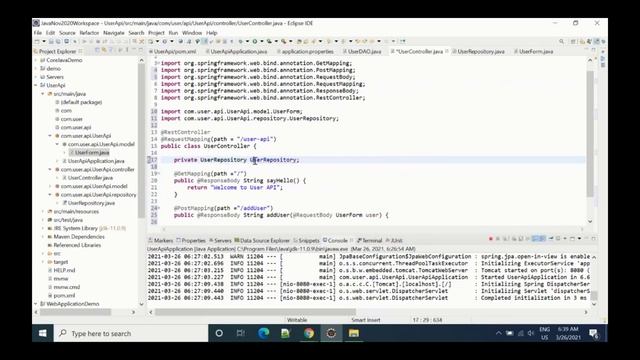
Task: Fold the sayHello method at line 19
Action: (x=158, y=173)
